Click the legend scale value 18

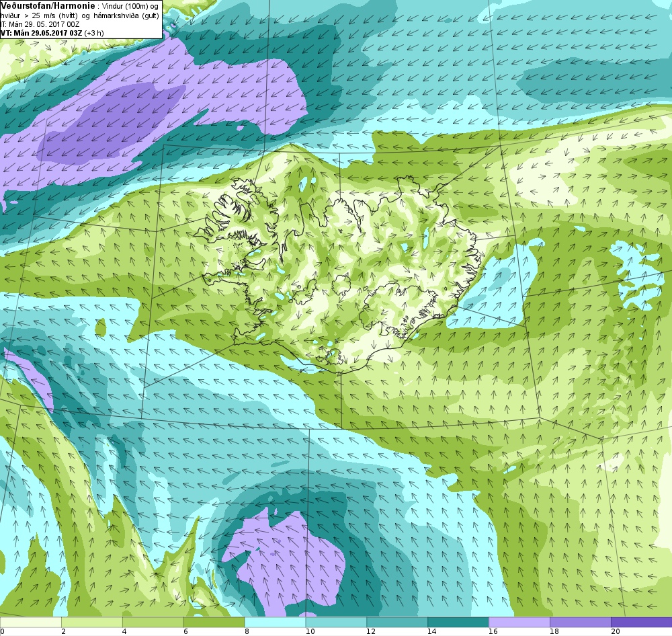(x=554, y=631)
